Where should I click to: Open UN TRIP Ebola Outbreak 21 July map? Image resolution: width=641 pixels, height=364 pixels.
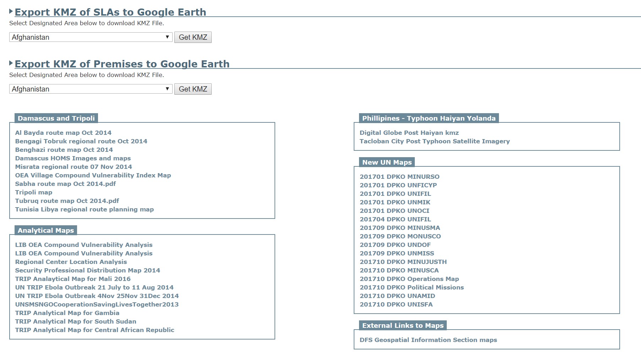(x=94, y=287)
